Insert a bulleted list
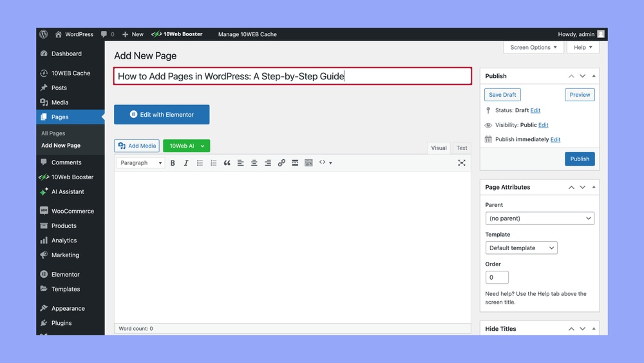 click(200, 162)
